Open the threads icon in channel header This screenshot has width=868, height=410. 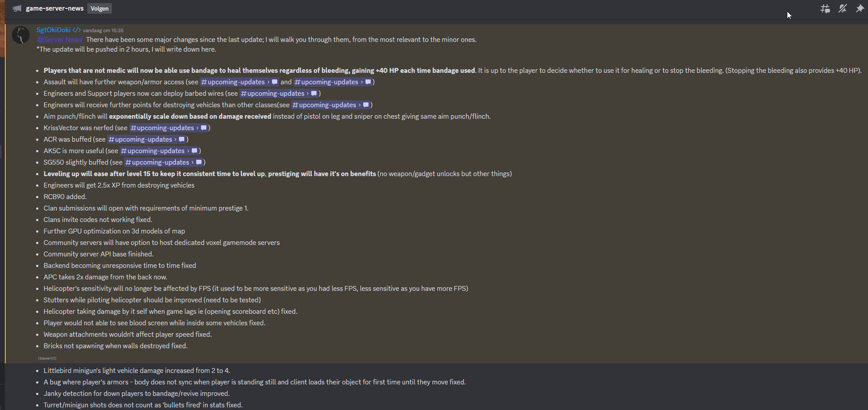click(825, 8)
